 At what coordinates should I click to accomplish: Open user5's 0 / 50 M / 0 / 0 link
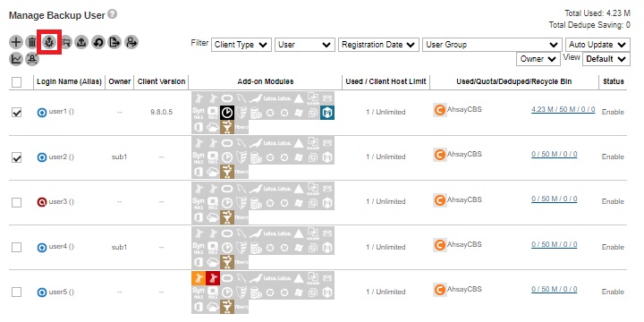(x=554, y=289)
